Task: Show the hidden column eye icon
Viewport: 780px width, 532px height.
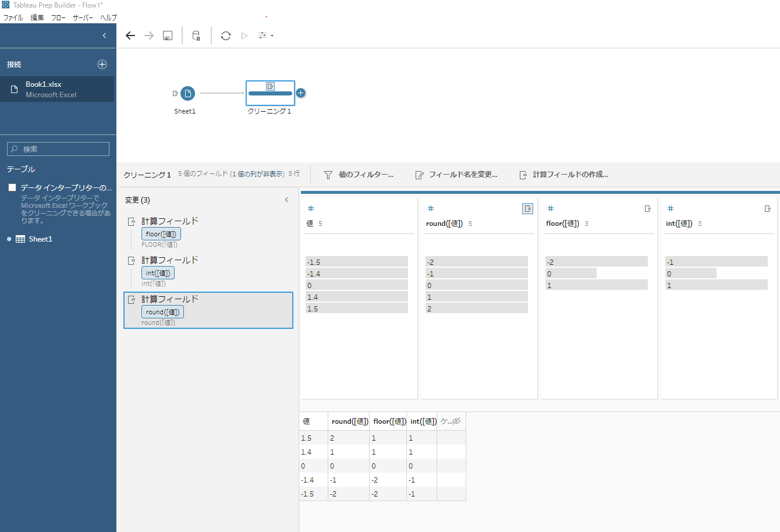Action: click(456, 421)
